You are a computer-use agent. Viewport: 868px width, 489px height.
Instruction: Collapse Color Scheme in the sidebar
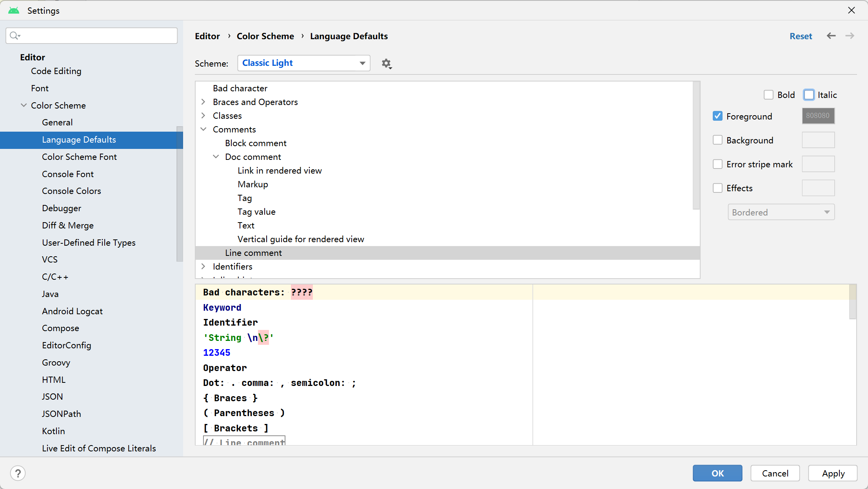tap(24, 105)
